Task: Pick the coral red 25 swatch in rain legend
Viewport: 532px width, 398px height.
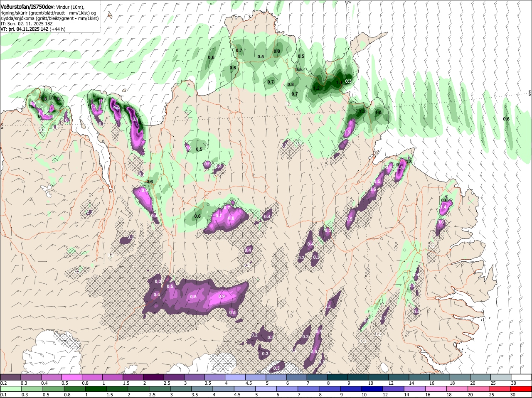Action: click(500, 389)
